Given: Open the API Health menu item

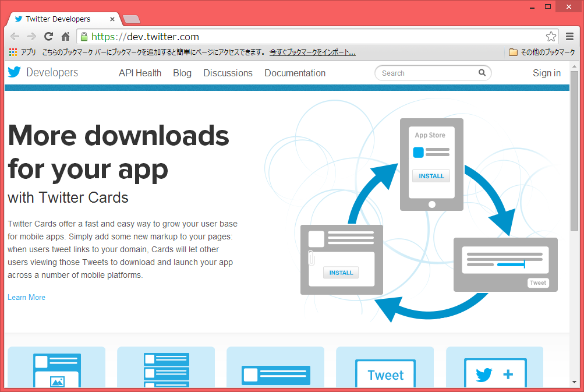Looking at the screenshot, I should point(140,73).
